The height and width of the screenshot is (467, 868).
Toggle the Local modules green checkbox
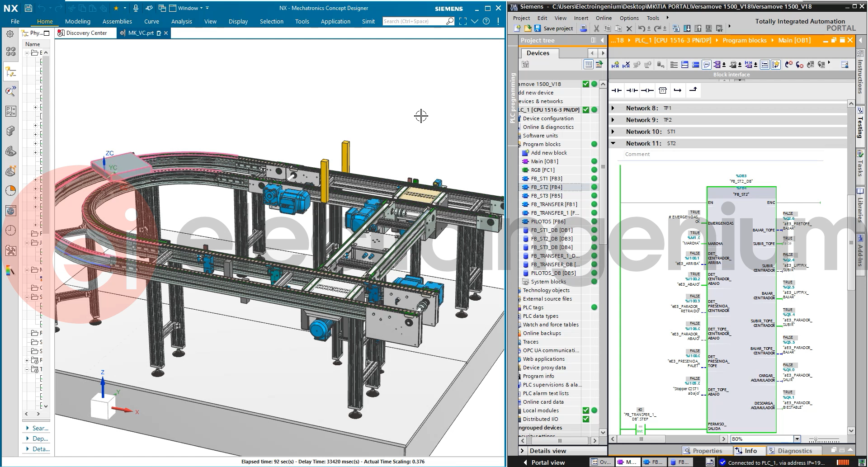tap(586, 410)
